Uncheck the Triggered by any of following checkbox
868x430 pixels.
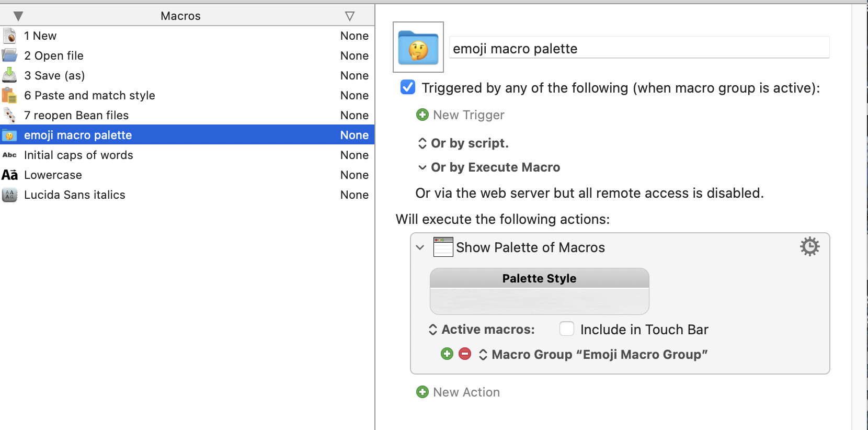pyautogui.click(x=408, y=87)
